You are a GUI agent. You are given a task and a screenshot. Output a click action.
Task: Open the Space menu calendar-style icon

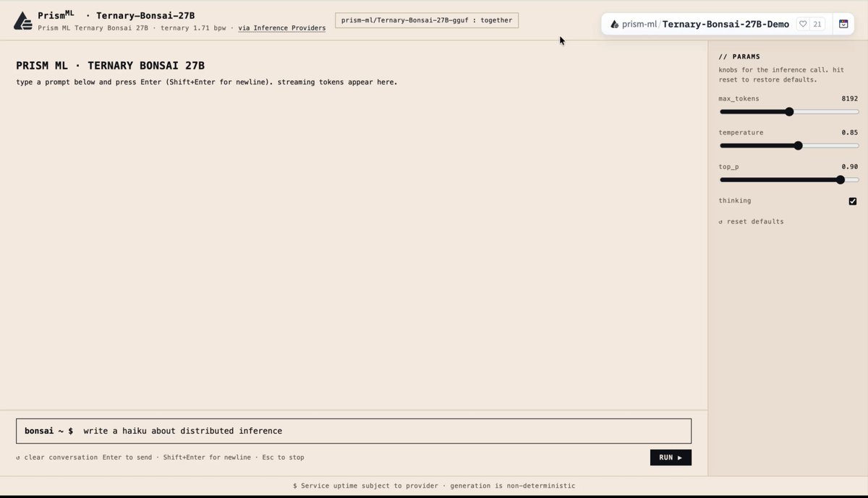coord(843,24)
